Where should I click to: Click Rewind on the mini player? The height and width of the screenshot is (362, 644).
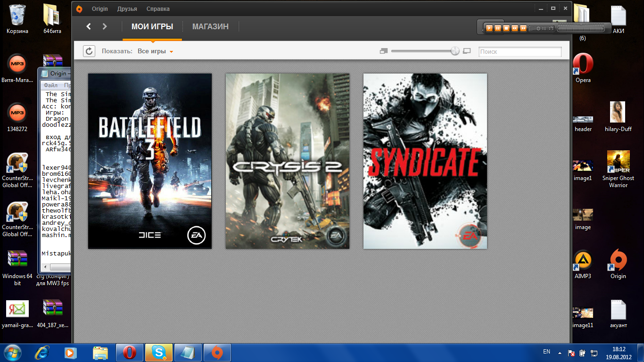[x=515, y=28]
